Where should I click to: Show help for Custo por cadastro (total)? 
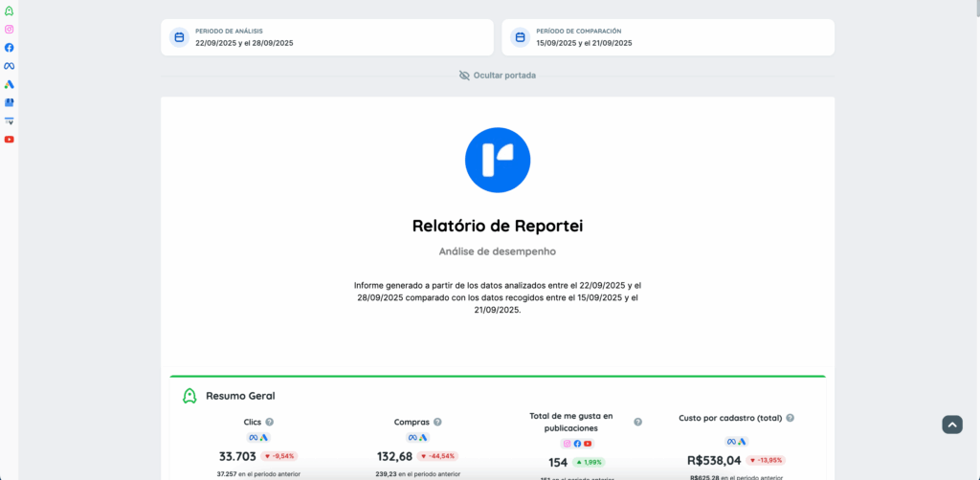point(791,418)
